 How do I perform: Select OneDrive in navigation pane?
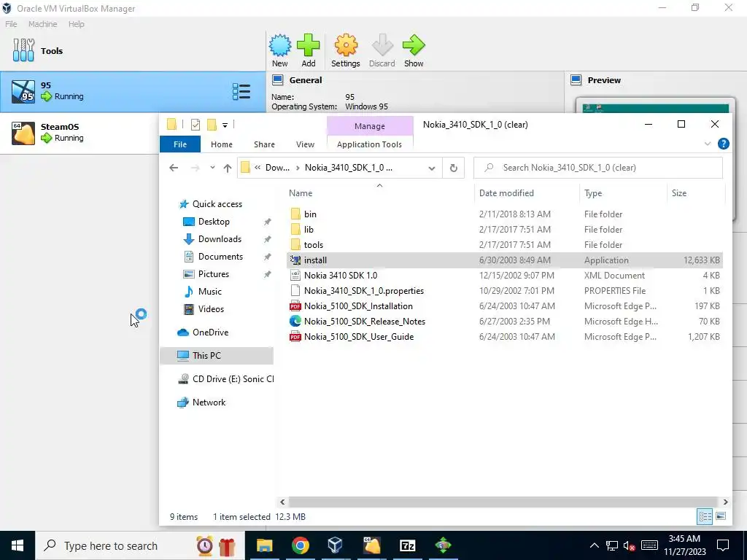tap(210, 332)
